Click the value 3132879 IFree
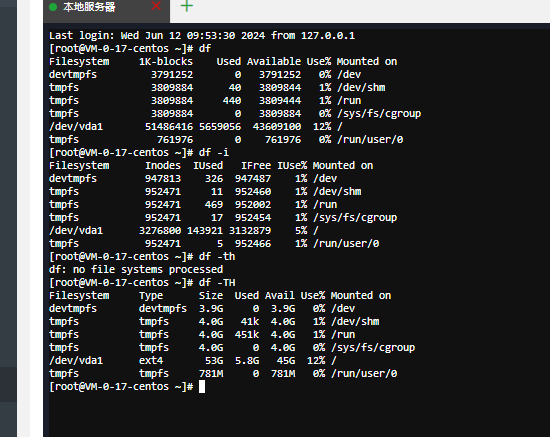 [x=250, y=230]
